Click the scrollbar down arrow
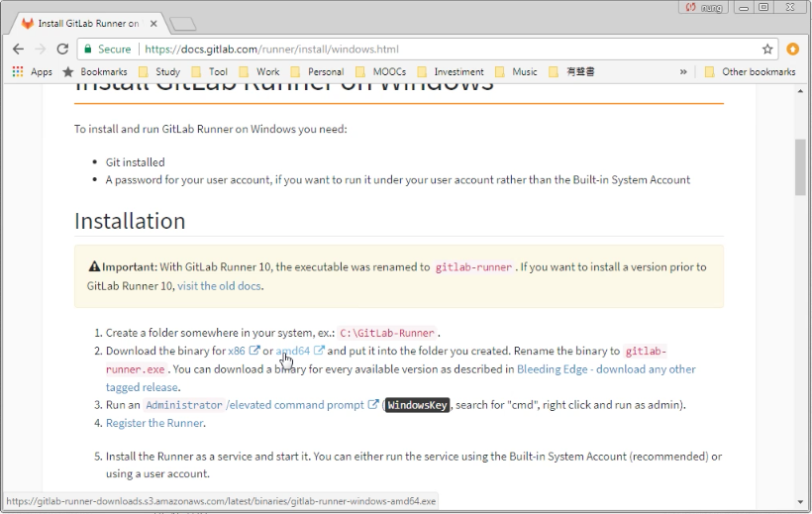 800,501
